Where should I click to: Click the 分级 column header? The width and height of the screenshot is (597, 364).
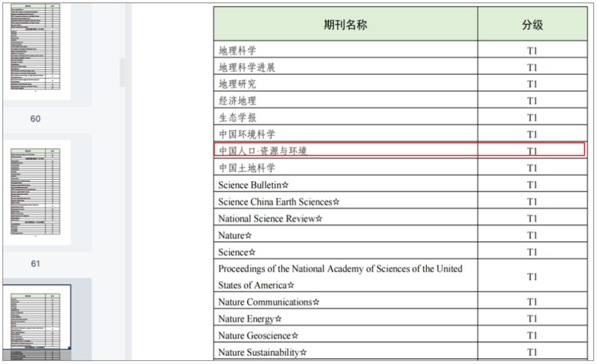pos(532,25)
